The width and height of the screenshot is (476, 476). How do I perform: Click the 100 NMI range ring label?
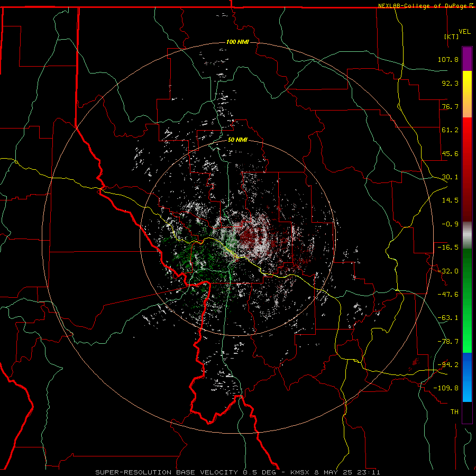pyautogui.click(x=237, y=42)
